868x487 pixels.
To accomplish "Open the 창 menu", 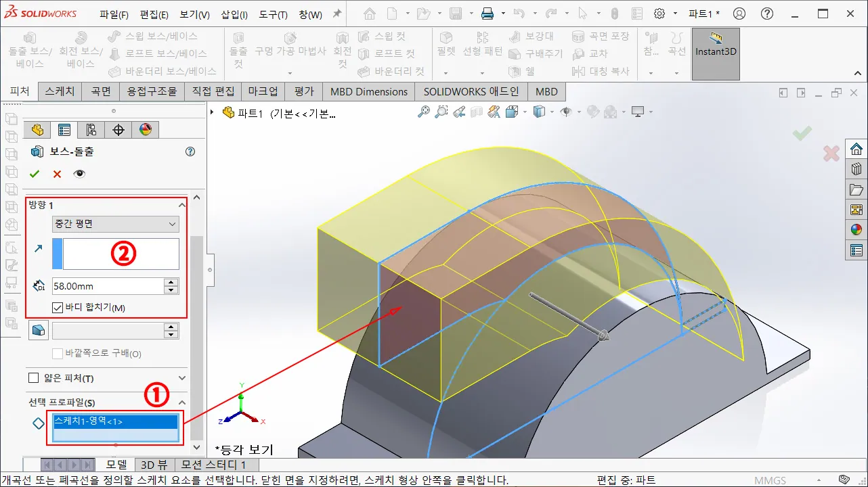I will pos(310,14).
